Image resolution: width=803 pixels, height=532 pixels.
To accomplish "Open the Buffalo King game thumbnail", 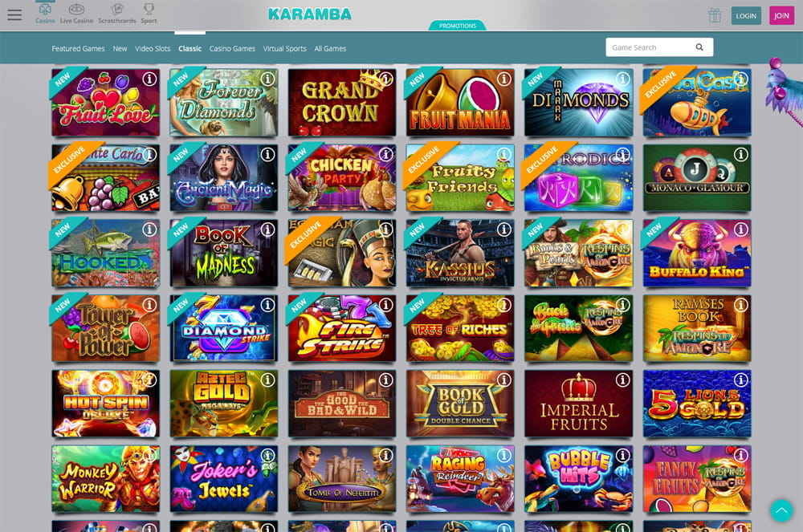I will coord(697,254).
